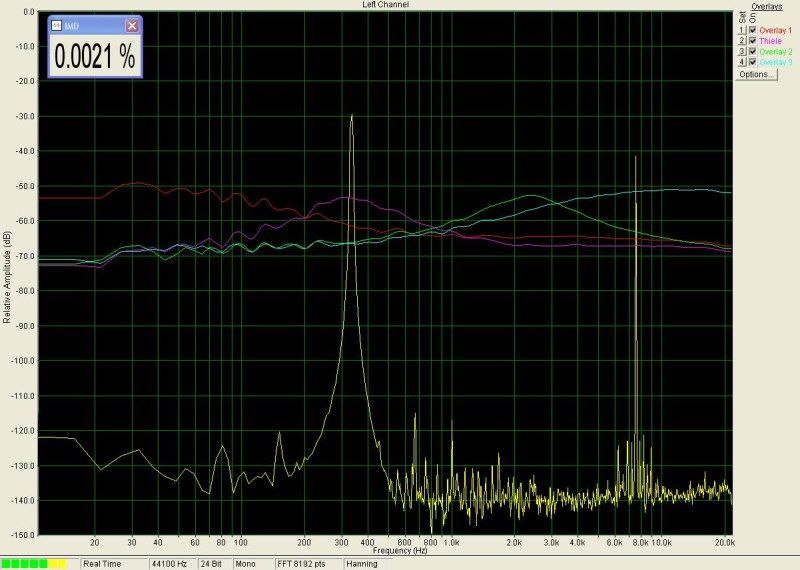Click the FFT 8192 pts status field

[308, 564]
